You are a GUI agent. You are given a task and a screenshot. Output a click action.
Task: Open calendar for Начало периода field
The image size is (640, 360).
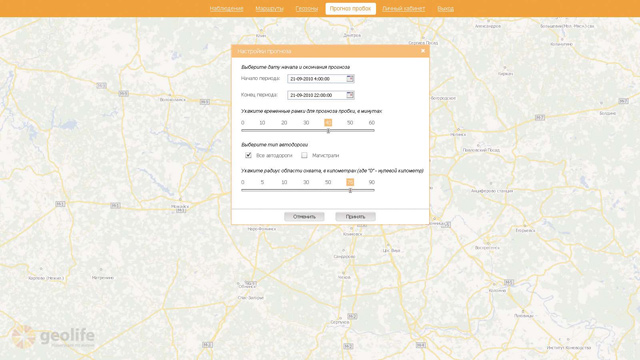tap(350, 78)
